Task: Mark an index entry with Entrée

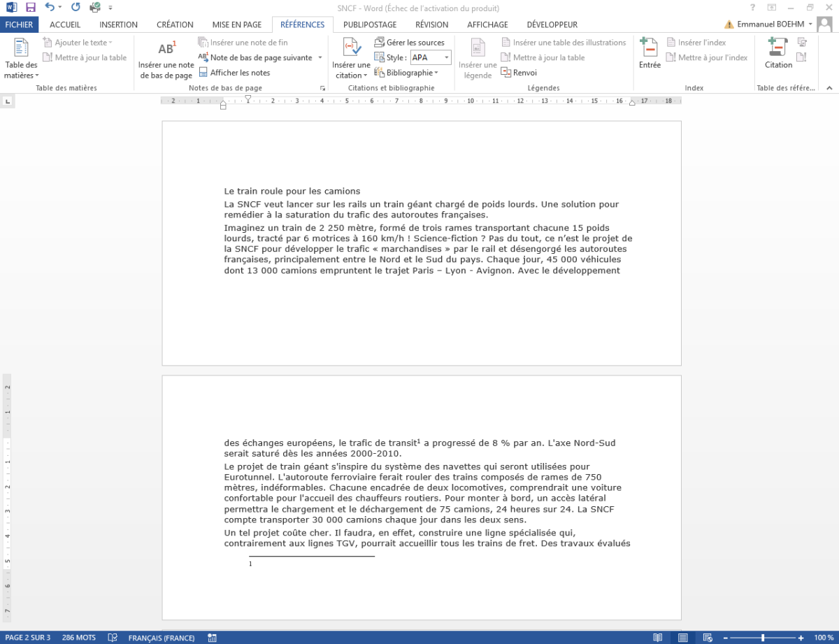Action: click(650, 55)
